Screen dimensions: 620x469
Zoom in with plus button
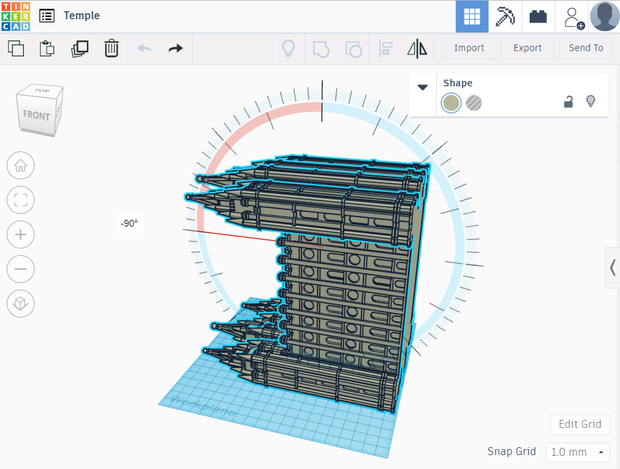pos(21,234)
